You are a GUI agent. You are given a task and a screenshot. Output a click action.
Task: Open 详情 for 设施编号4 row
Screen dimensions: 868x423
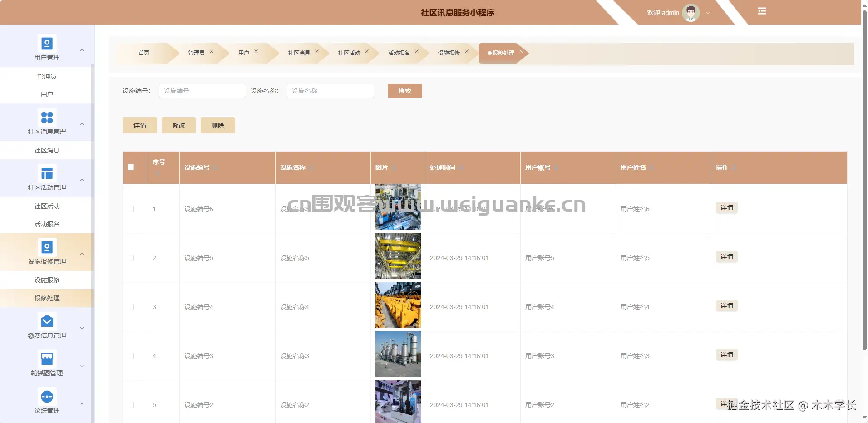727,305
